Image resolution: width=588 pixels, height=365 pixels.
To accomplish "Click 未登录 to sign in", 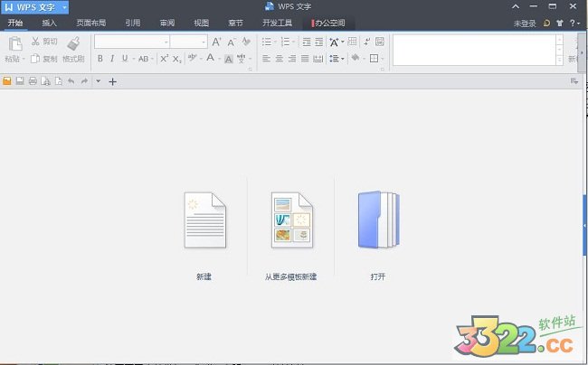I will point(525,23).
